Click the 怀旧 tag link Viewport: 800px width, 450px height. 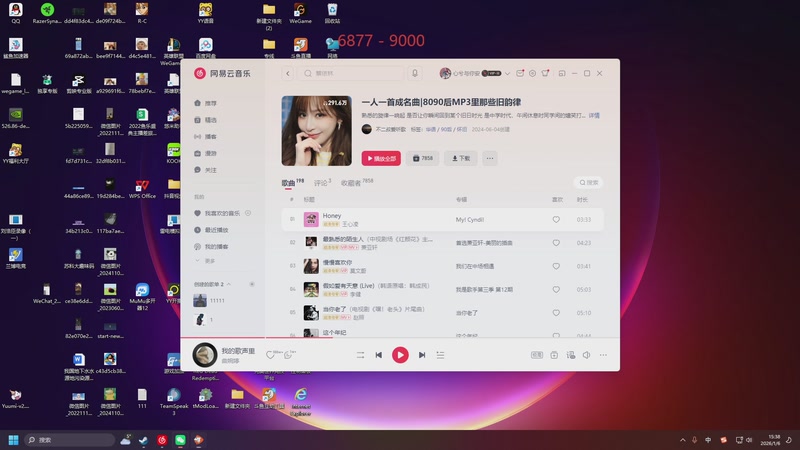(x=462, y=130)
